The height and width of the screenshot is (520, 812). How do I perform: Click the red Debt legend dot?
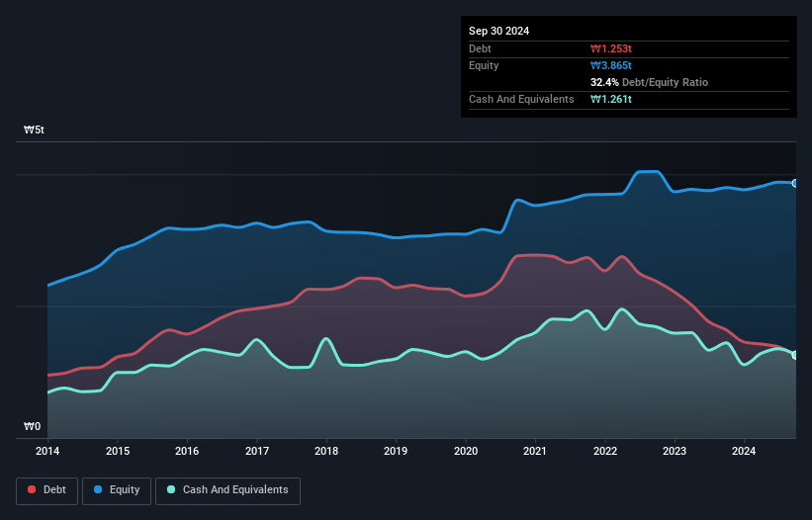coord(32,489)
